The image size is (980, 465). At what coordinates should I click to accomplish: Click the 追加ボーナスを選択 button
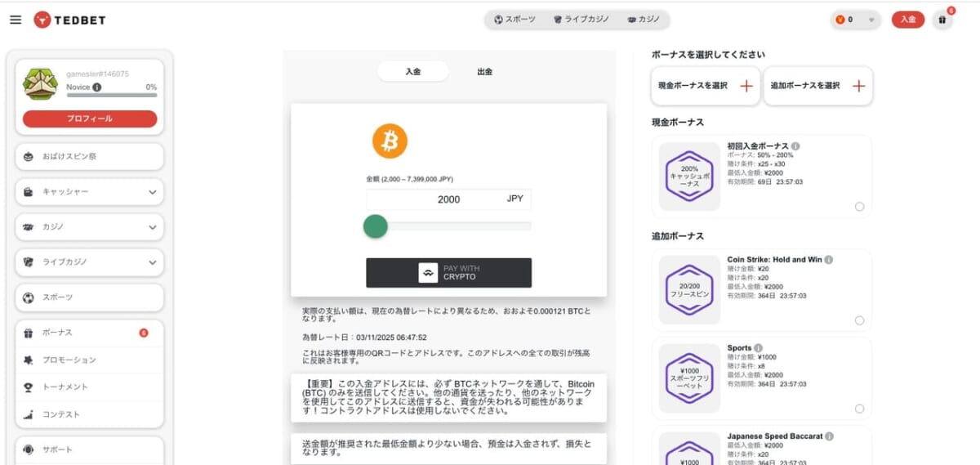click(818, 86)
